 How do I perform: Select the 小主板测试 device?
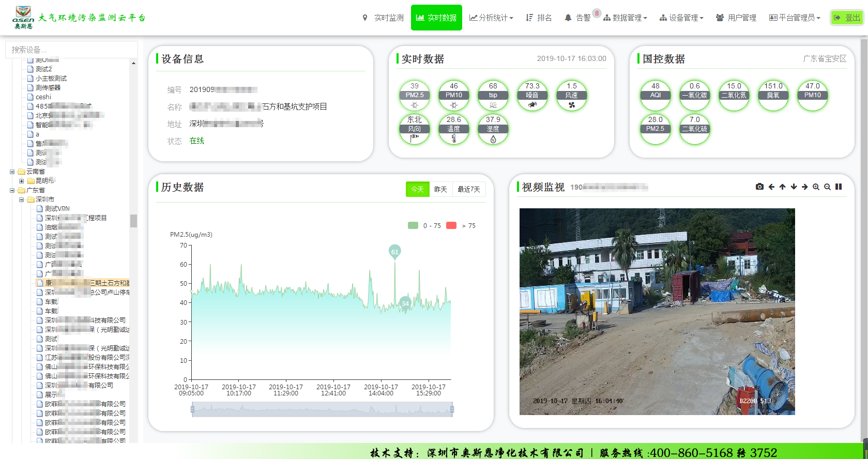(51, 79)
